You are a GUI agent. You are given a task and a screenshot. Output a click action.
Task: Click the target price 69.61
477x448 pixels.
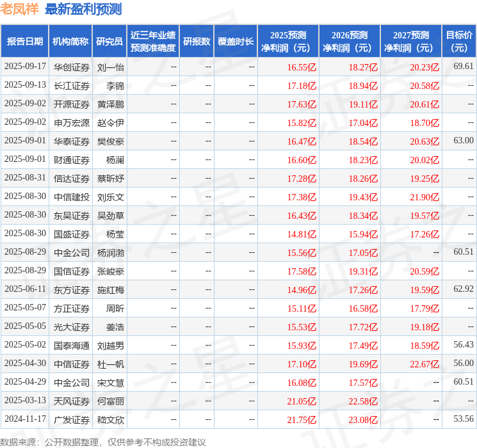point(464,67)
